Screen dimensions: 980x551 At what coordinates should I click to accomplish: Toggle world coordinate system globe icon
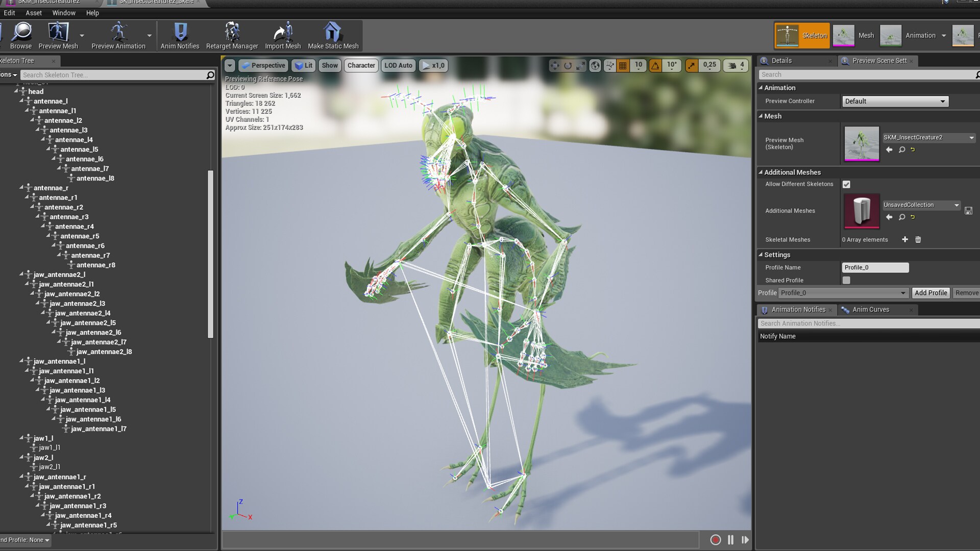pos(595,65)
